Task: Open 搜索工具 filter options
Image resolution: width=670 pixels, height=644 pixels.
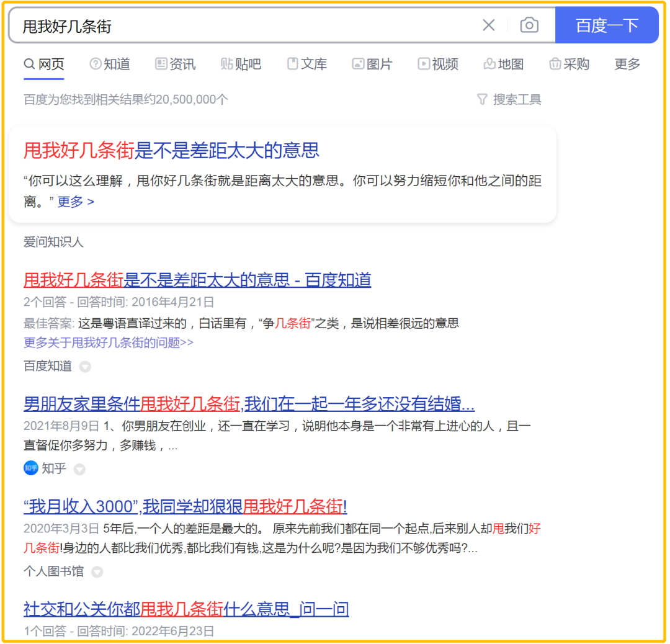Action: 509,99
